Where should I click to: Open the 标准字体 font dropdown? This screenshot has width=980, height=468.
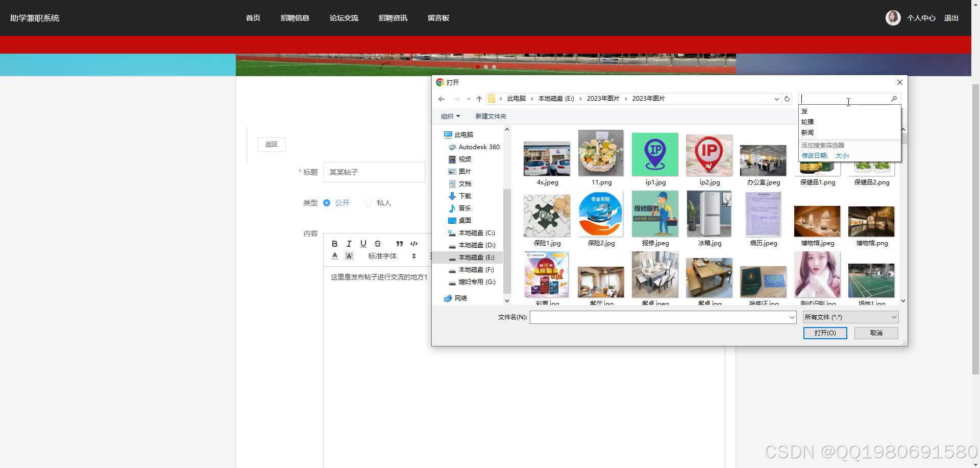click(x=382, y=256)
